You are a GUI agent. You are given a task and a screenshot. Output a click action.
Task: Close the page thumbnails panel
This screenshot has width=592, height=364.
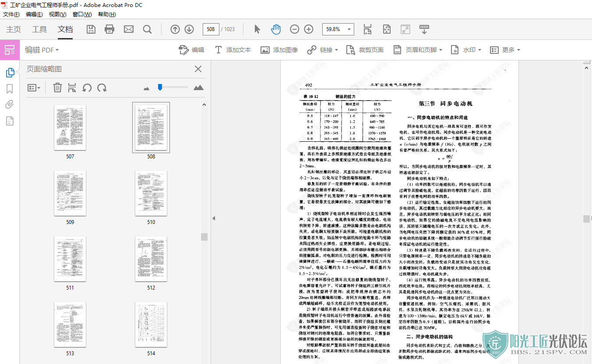[x=198, y=69]
